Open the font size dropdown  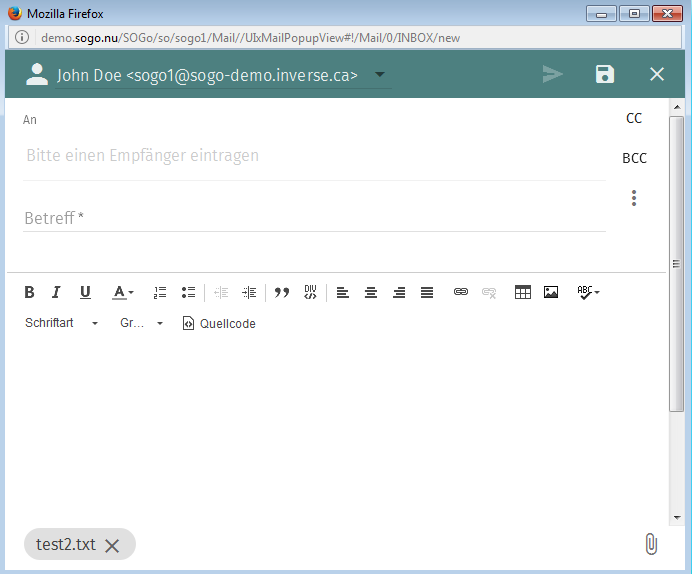click(x=141, y=323)
